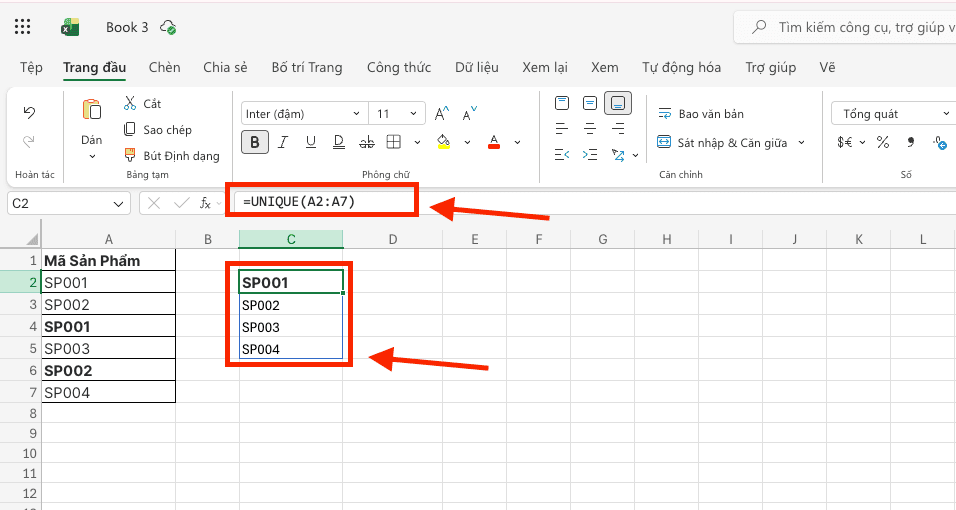Viewport: 956px width, 510px height.
Task: Click the Dán paste button
Action: click(92, 125)
